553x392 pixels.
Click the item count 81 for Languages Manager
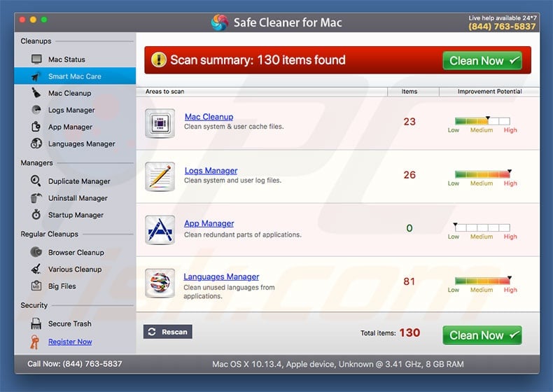tap(409, 281)
